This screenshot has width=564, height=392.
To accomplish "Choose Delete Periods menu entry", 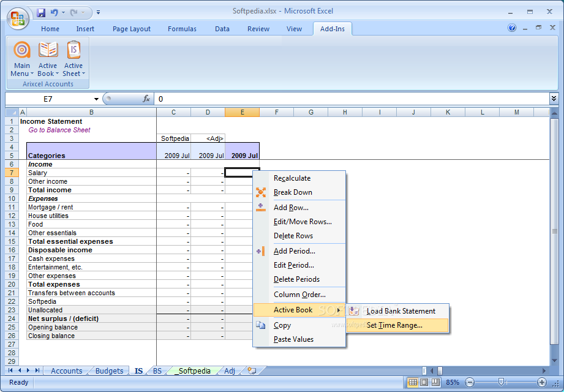I will (297, 279).
